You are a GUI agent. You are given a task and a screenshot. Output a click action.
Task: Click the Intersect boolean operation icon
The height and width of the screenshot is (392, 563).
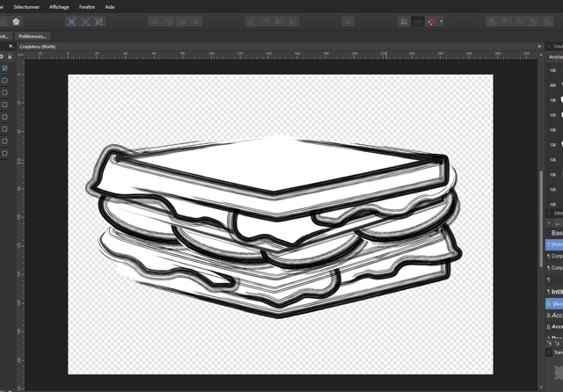(520, 22)
